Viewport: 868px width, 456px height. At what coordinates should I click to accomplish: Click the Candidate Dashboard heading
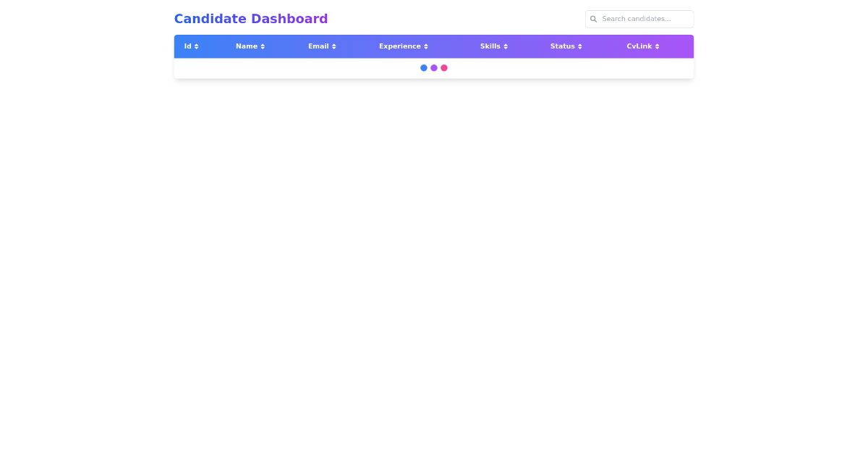click(251, 19)
